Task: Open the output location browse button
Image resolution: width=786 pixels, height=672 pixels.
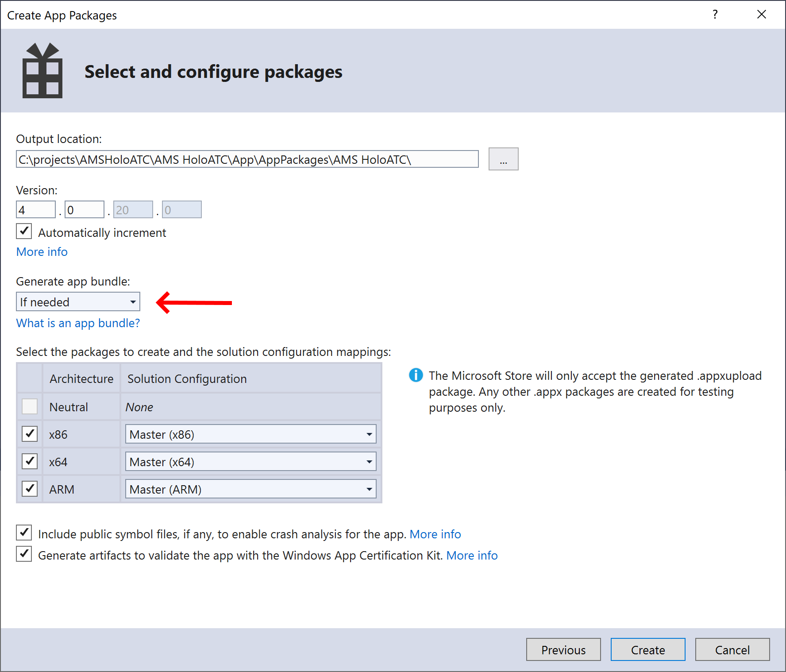Action: (x=503, y=159)
